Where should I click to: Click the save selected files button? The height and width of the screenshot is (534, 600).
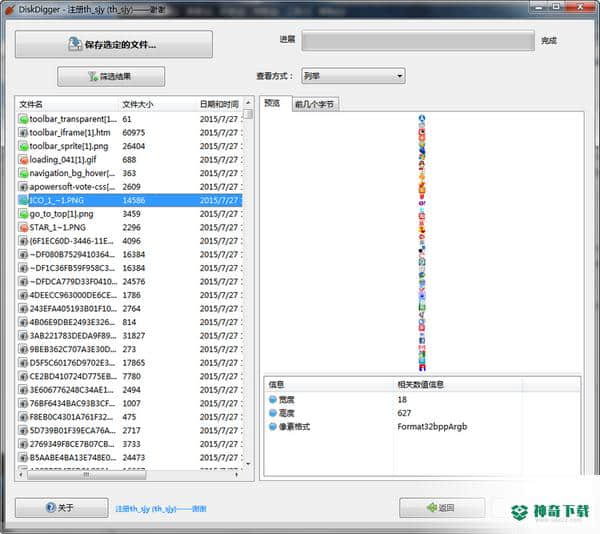click(x=114, y=44)
